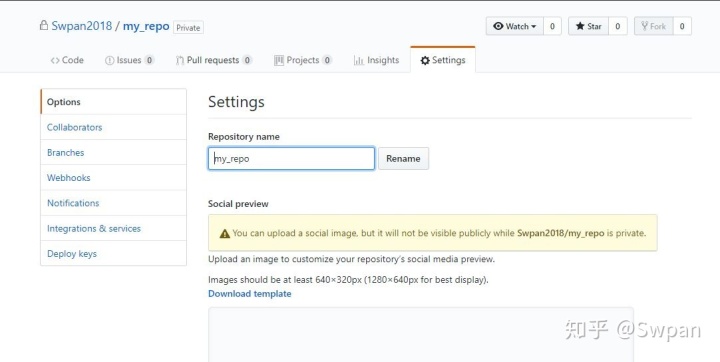The height and width of the screenshot is (362, 720).
Task: Go to the Insights tab
Action: point(377,60)
